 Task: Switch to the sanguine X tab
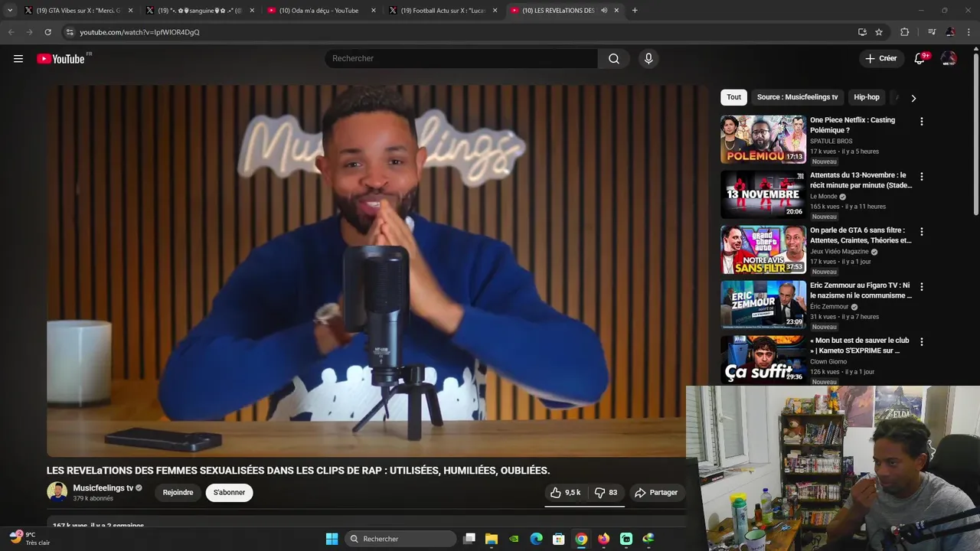[199, 11]
